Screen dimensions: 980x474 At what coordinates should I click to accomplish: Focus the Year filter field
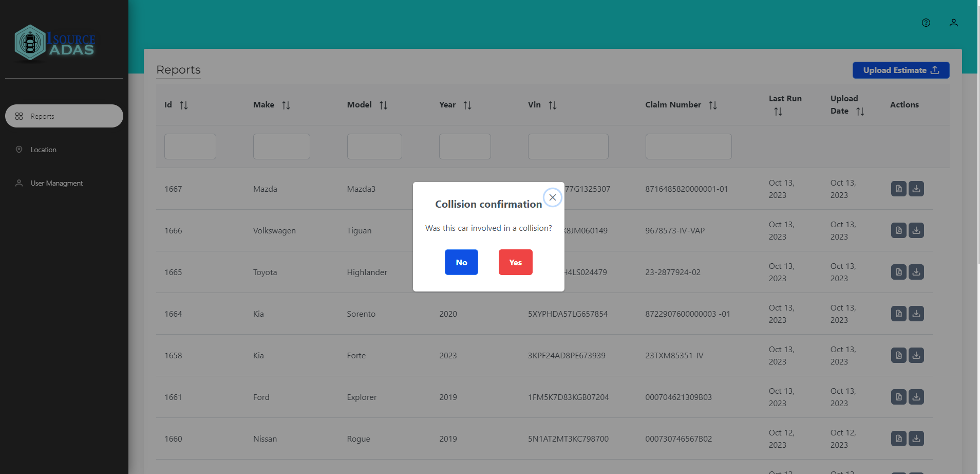pos(465,147)
